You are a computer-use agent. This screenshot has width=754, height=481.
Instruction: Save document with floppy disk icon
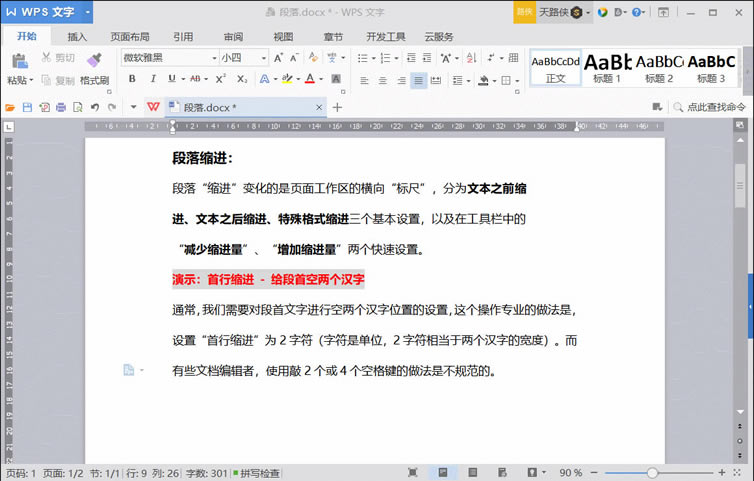tap(27, 107)
